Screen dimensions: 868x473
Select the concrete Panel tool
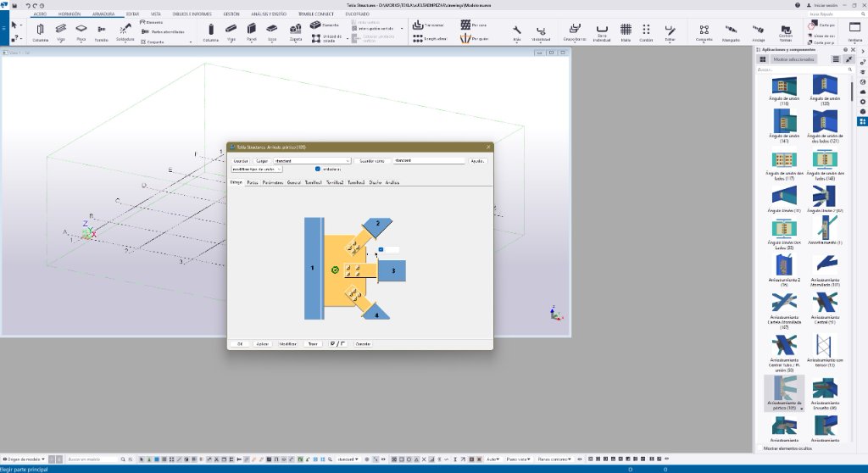point(251,32)
